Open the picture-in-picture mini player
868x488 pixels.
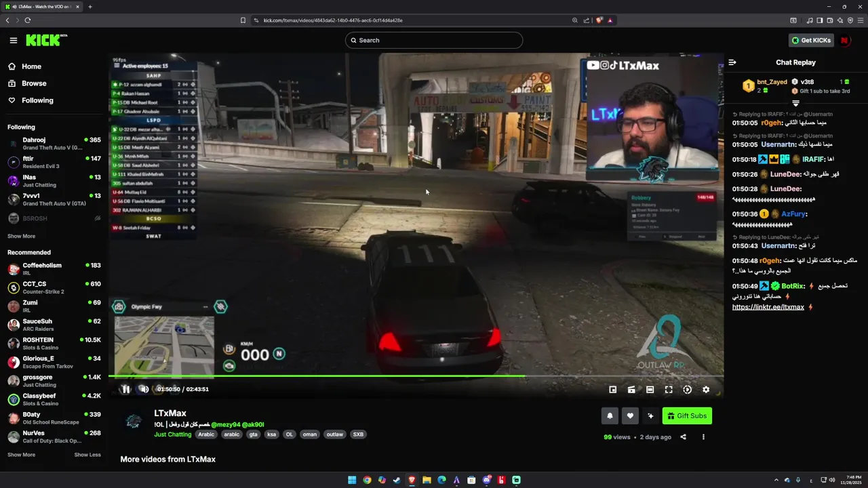[x=613, y=390]
